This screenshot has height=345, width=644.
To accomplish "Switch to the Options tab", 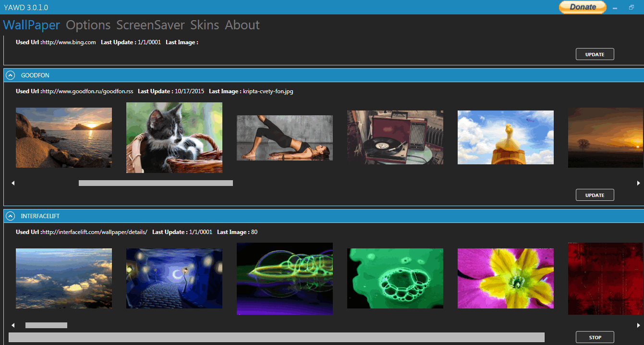I will coord(88,25).
